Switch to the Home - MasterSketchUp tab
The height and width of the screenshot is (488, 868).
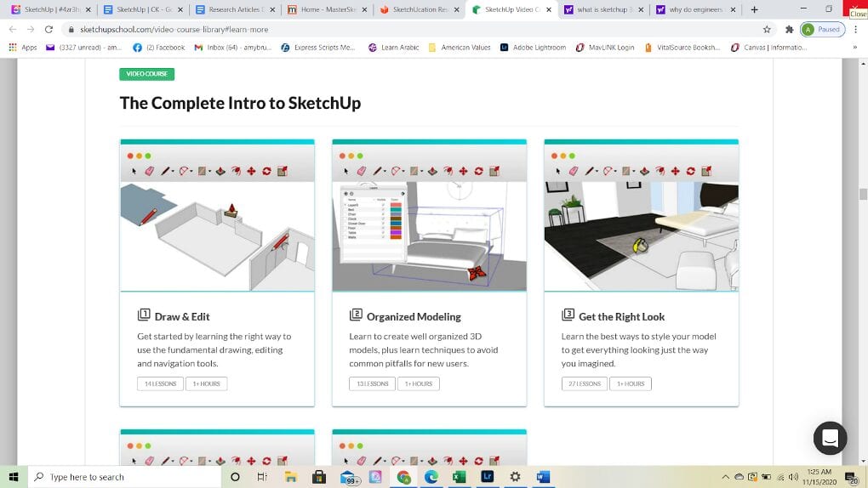click(328, 9)
